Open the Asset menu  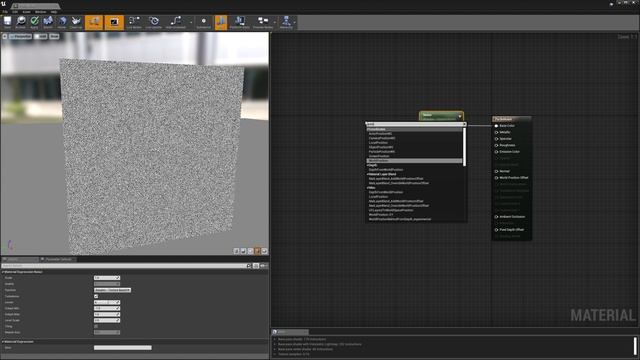[x=27, y=12]
